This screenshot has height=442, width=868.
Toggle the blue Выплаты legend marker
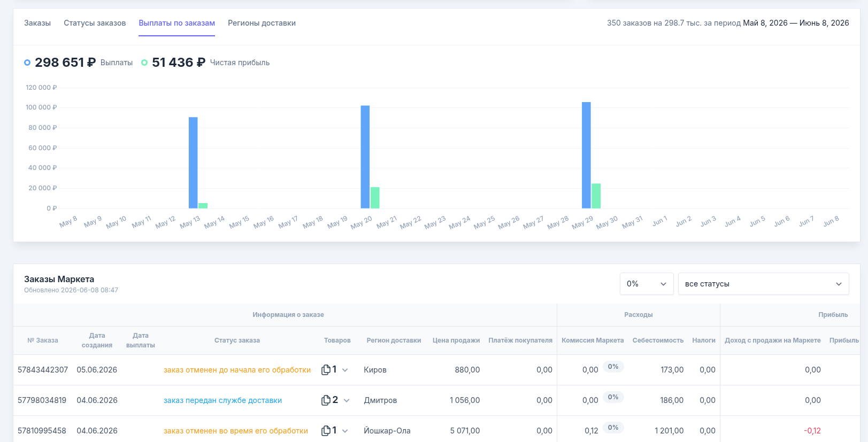27,63
